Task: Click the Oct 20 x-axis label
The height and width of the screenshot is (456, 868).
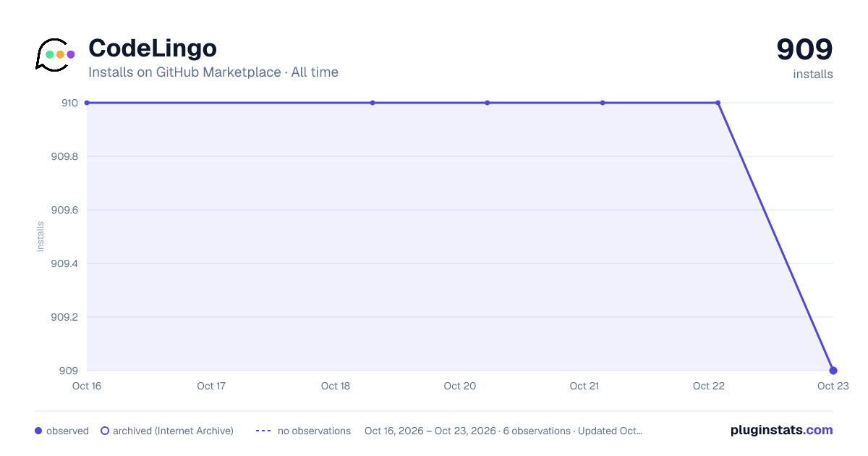Action: click(460, 387)
